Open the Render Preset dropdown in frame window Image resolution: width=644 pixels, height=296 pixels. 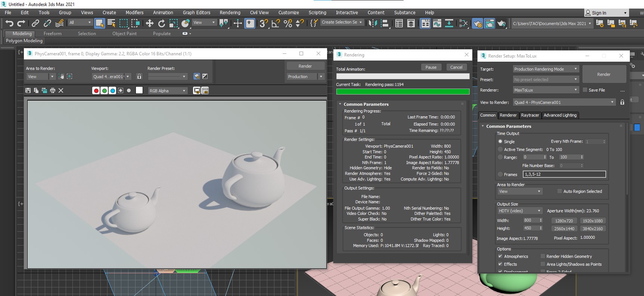168,77
